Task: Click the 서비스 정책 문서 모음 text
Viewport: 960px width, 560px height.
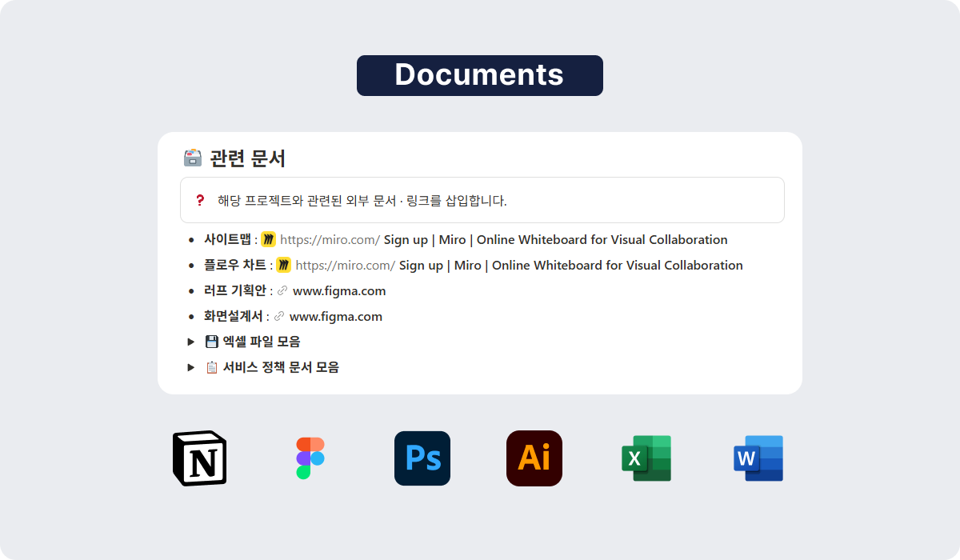Action: click(281, 367)
